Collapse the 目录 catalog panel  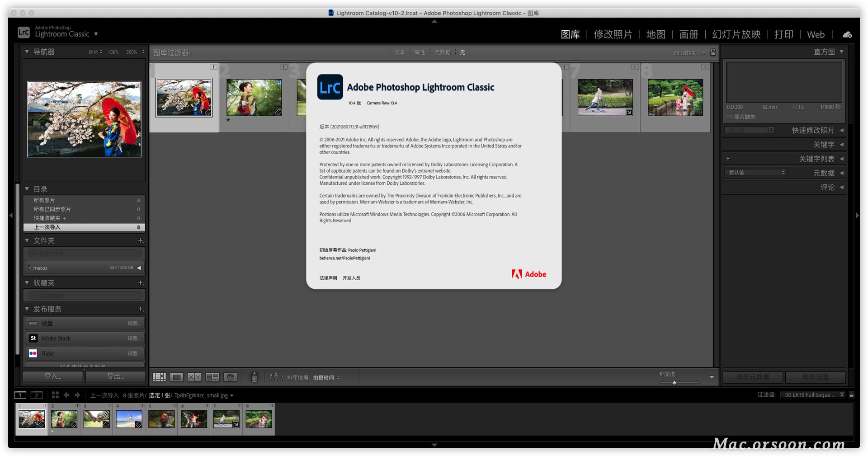pos(27,189)
